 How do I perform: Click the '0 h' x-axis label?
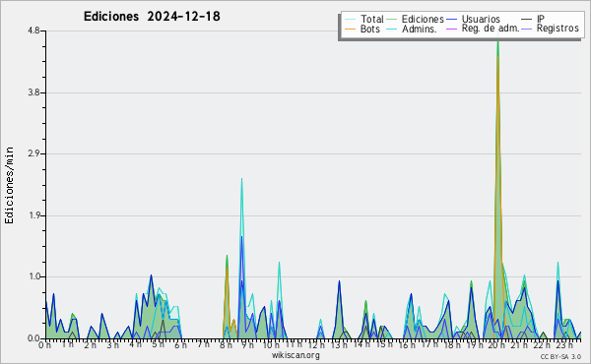[44, 344]
